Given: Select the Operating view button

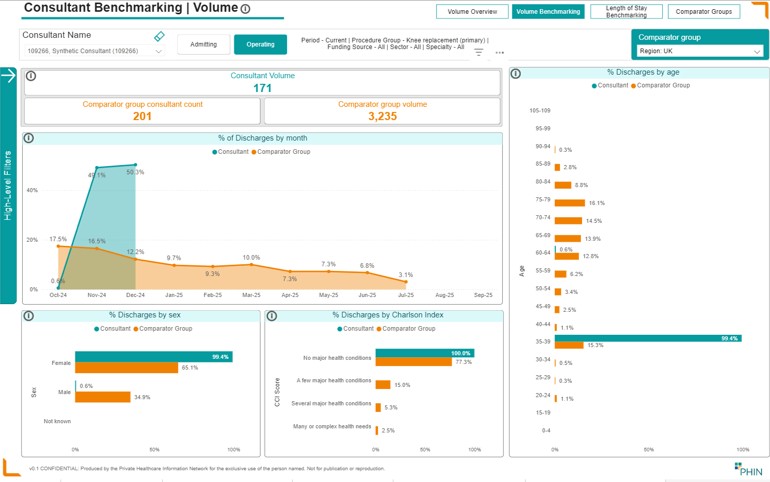Looking at the screenshot, I should 260,45.
